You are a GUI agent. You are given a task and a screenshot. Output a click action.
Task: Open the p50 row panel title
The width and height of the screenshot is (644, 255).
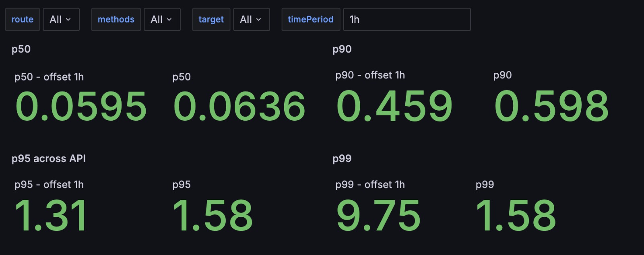[x=21, y=49]
